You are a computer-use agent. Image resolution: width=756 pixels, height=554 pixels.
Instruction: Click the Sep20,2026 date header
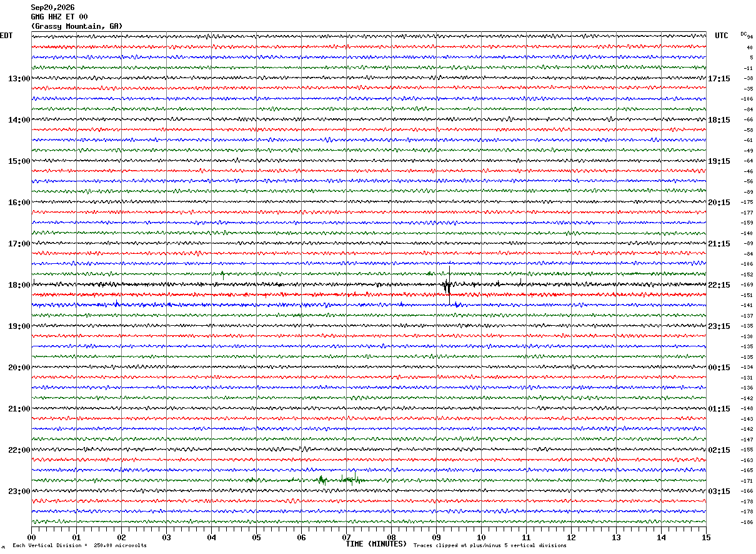[x=52, y=8]
